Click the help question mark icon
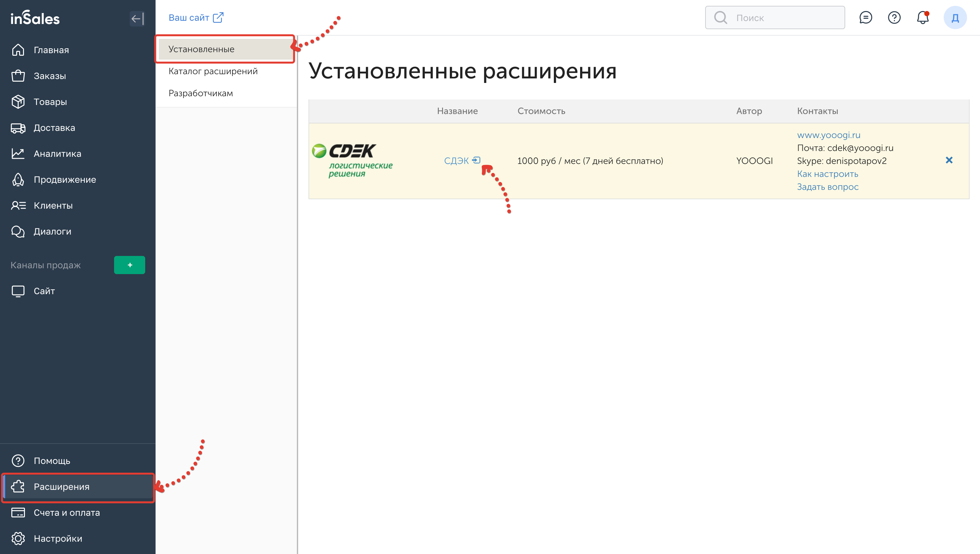The height and width of the screenshot is (554, 980). (x=894, y=17)
